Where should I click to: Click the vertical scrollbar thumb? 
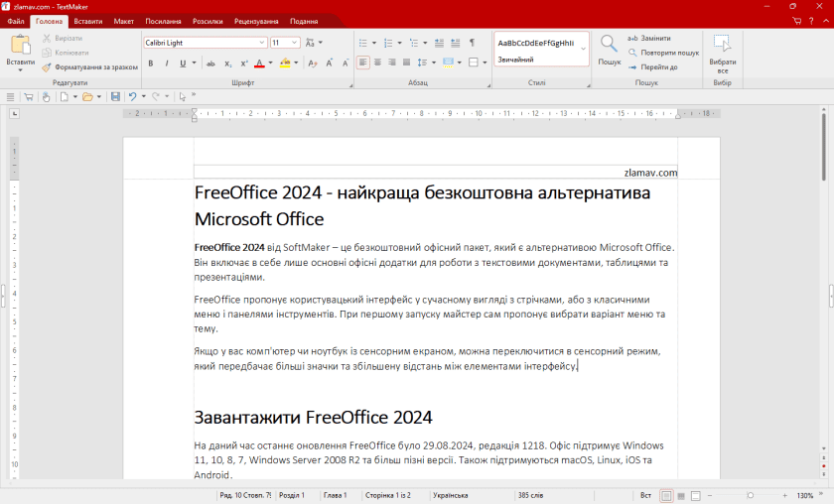tap(824, 146)
